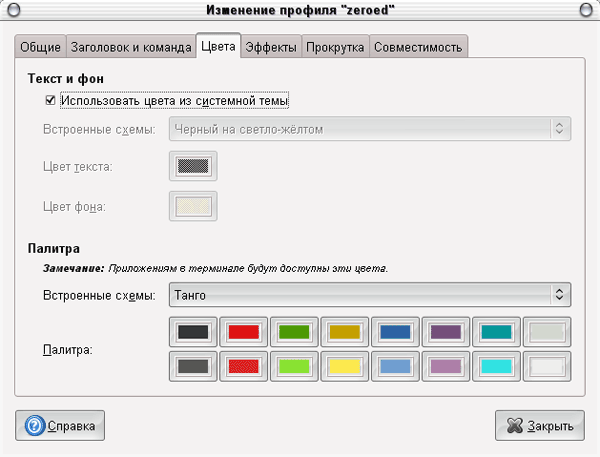Click the window menu icon in title bar
Screen dimensions: 600x457
coord(13,10)
